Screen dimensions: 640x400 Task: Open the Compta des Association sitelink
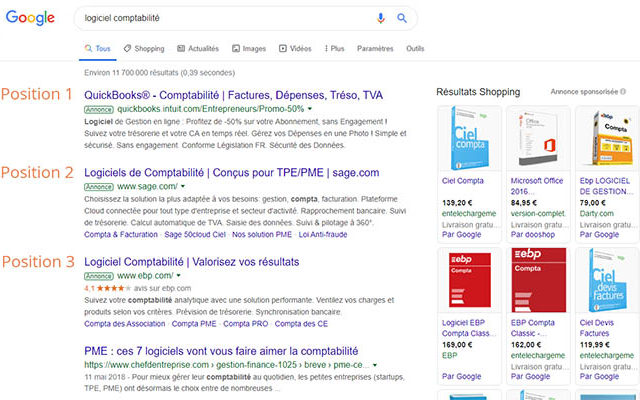pos(124,324)
